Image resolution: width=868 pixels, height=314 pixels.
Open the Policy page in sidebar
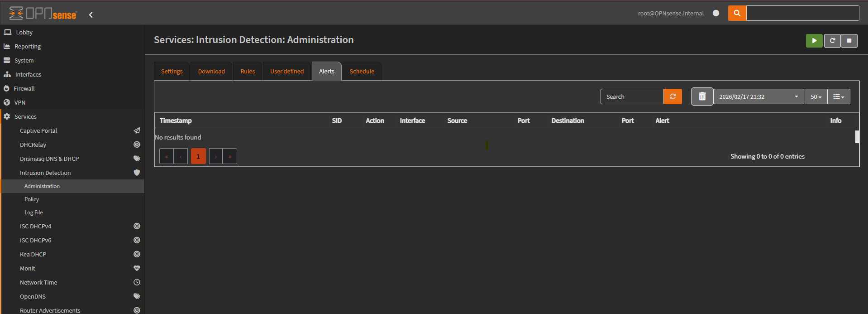pos(32,199)
